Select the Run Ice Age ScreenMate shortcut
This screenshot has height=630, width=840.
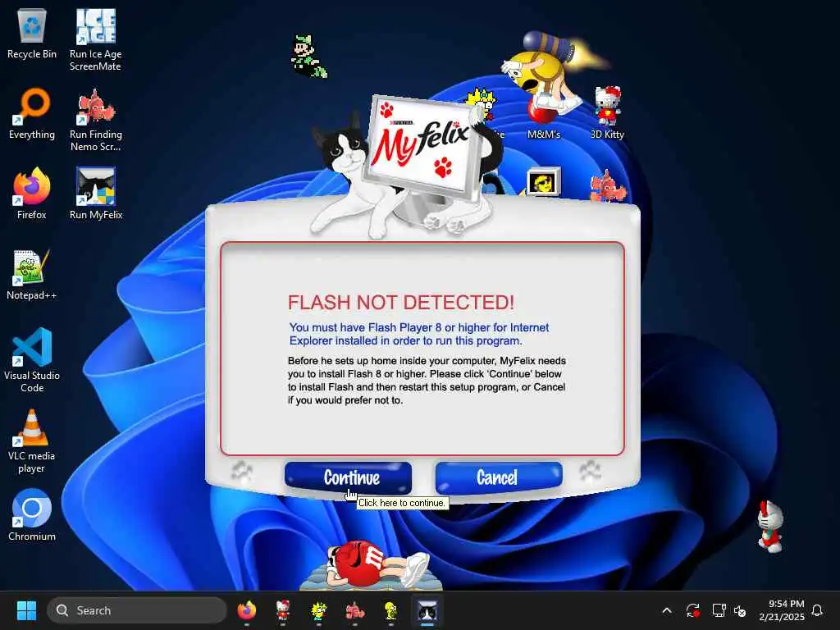[x=95, y=40]
